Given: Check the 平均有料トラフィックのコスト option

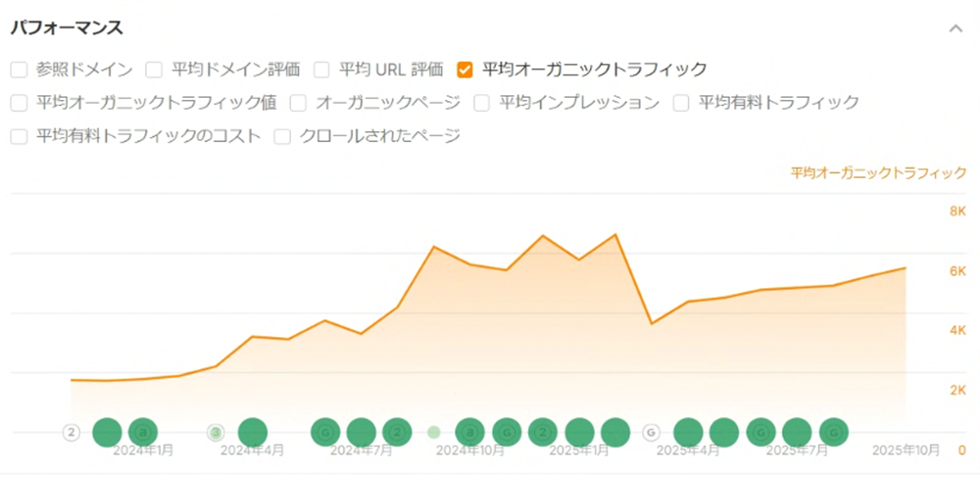Looking at the screenshot, I should tap(19, 136).
